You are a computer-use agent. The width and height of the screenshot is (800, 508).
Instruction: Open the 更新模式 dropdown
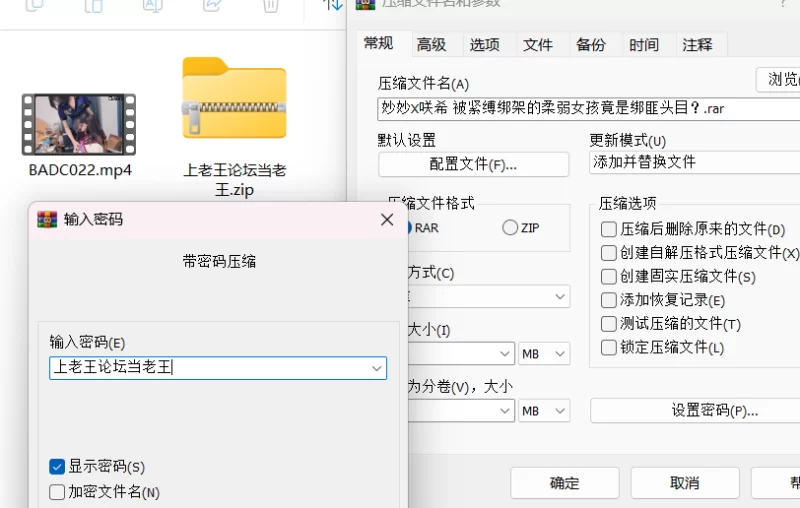point(695,162)
